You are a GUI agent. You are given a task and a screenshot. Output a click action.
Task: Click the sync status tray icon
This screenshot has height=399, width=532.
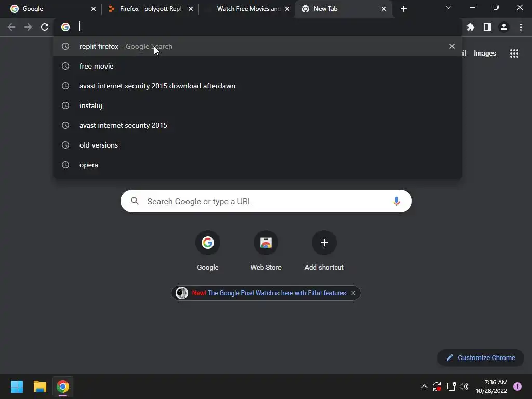coord(436,387)
